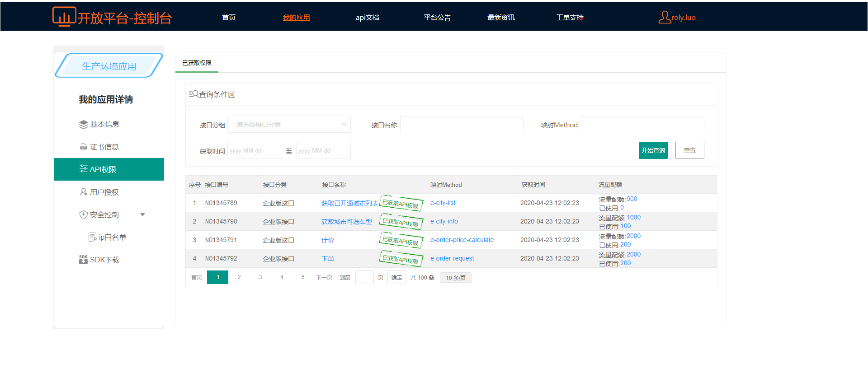Open the 接口分组 category dropdown
This screenshot has height=382, width=868.
(289, 125)
